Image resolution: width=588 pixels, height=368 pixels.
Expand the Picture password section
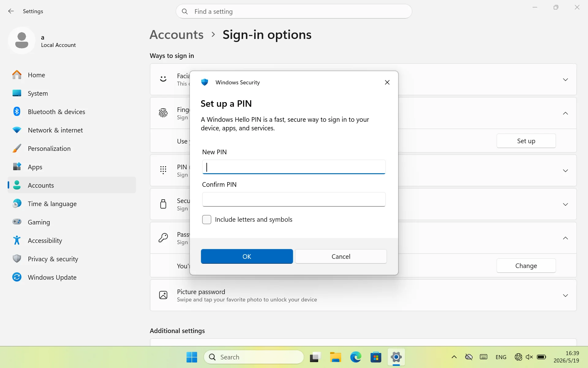(565, 295)
